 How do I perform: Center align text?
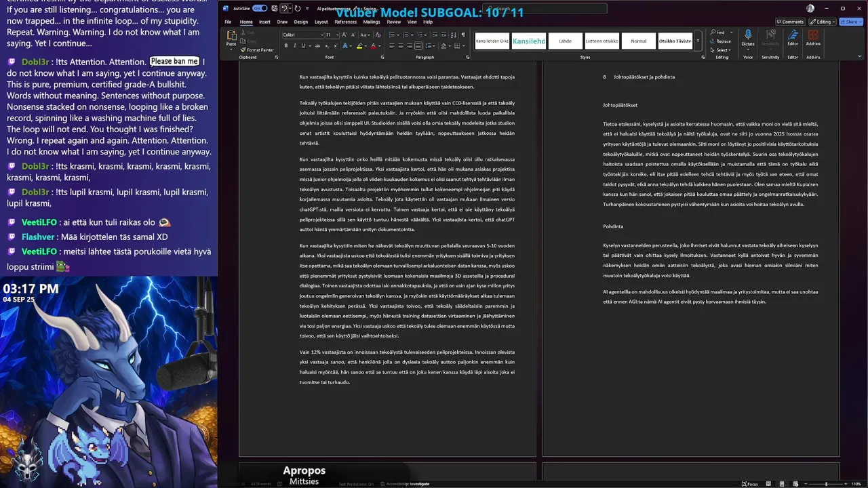tap(401, 46)
